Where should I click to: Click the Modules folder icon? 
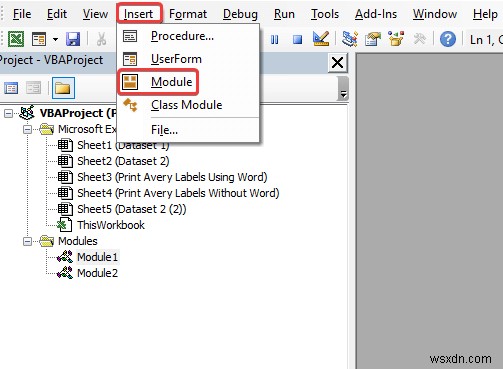47,241
